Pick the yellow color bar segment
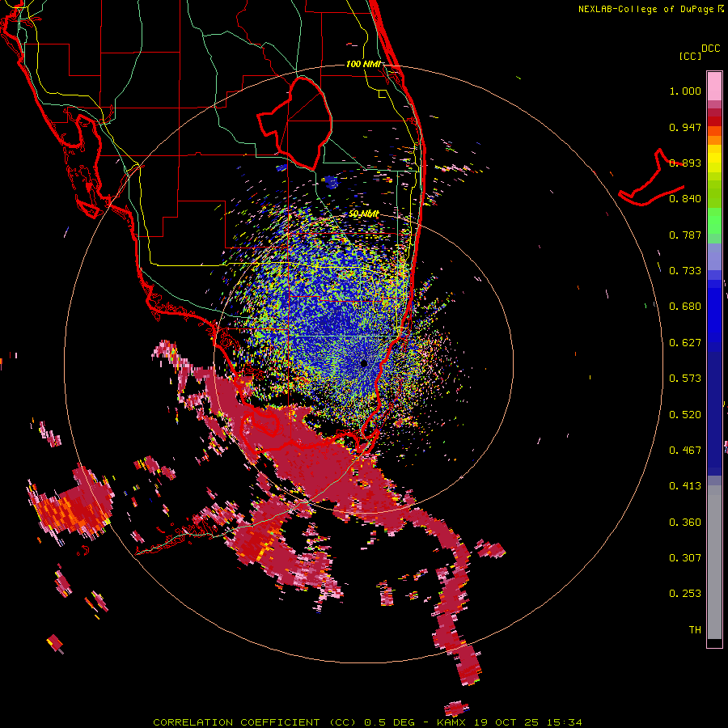 pyautogui.click(x=714, y=159)
